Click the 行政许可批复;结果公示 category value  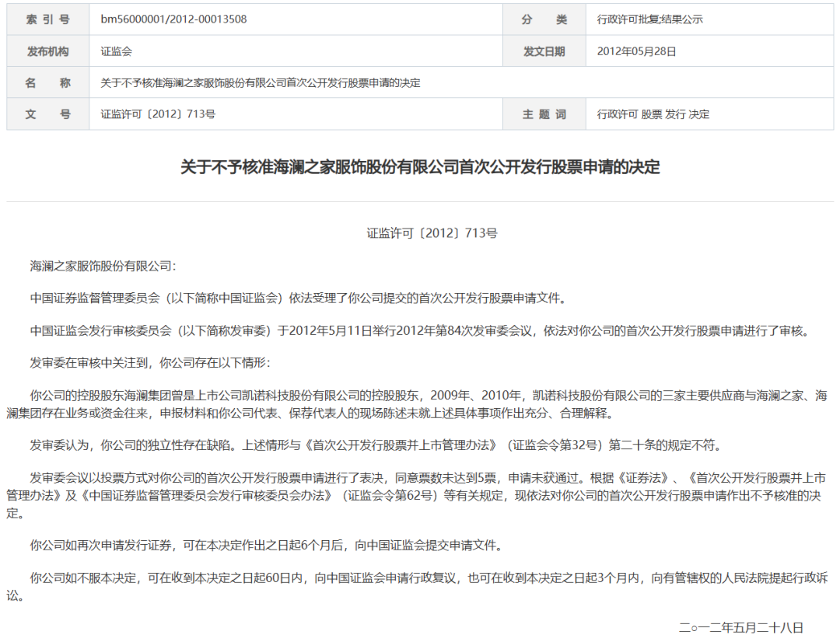point(649,19)
